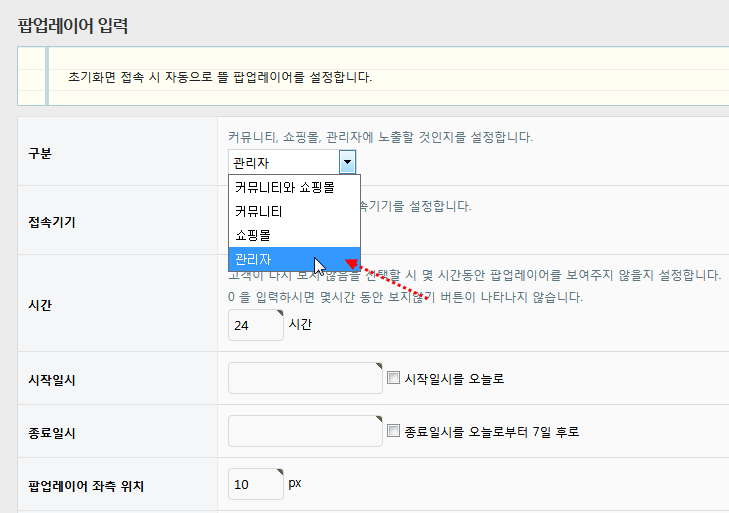This screenshot has height=513, width=729.
Task: Click the 관리자 value in combo box
Action: [251, 163]
